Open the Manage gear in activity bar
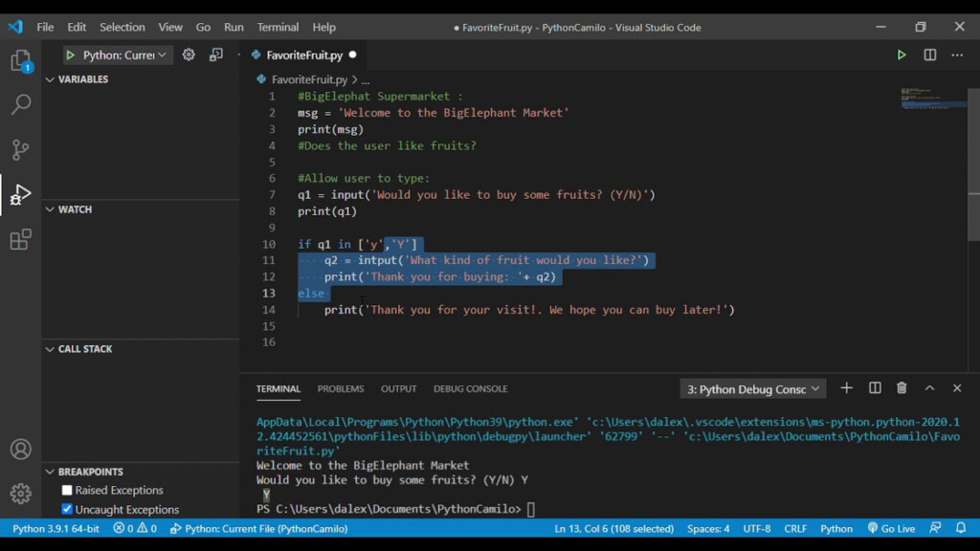The height and width of the screenshot is (551, 980). point(21,494)
